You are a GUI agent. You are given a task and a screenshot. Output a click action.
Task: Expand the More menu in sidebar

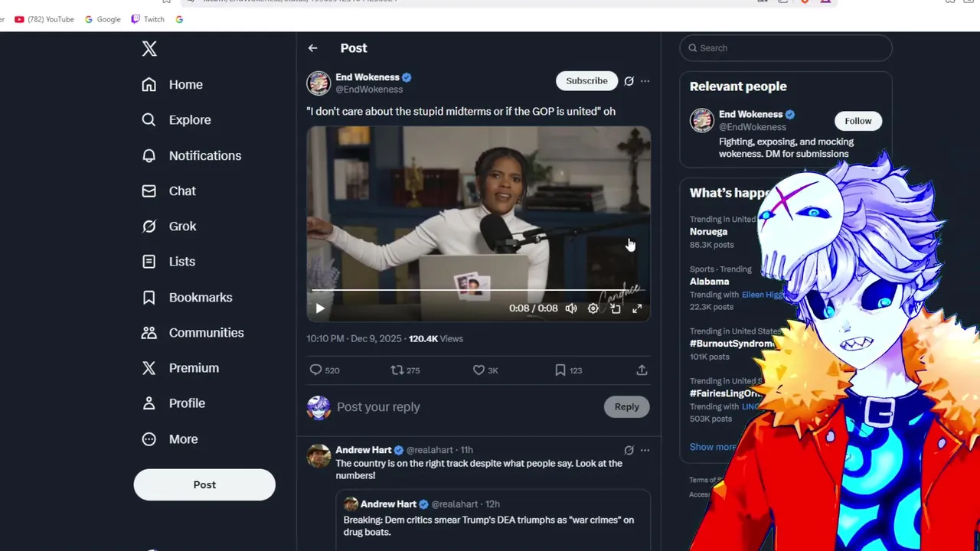(170, 439)
